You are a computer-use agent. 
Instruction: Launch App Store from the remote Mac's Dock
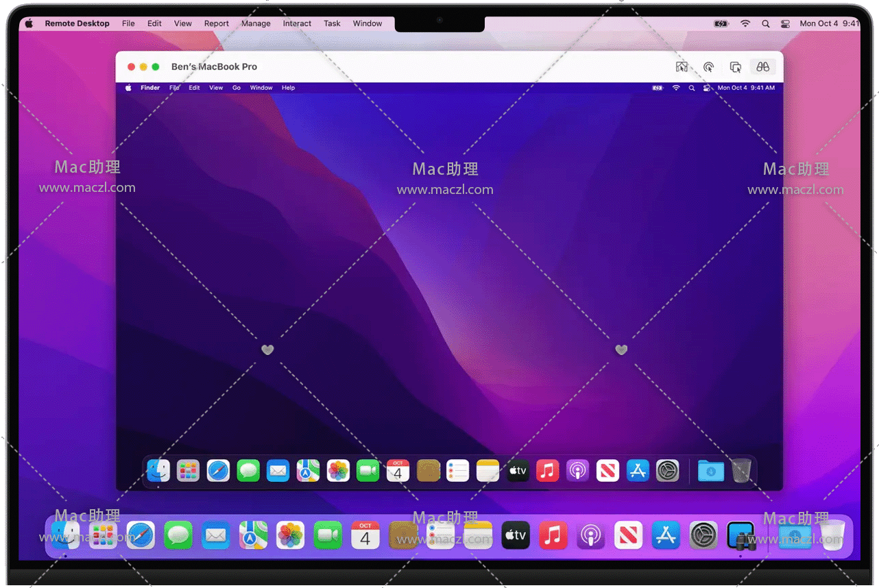coord(638,471)
